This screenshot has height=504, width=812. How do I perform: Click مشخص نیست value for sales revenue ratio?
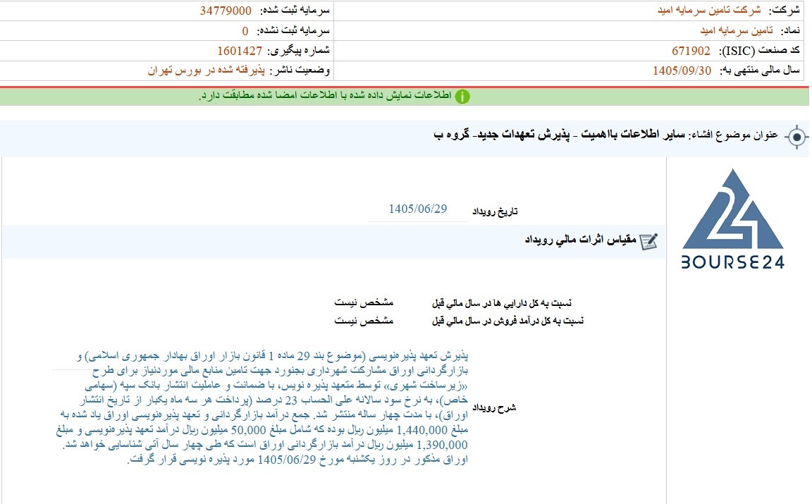pos(364,321)
